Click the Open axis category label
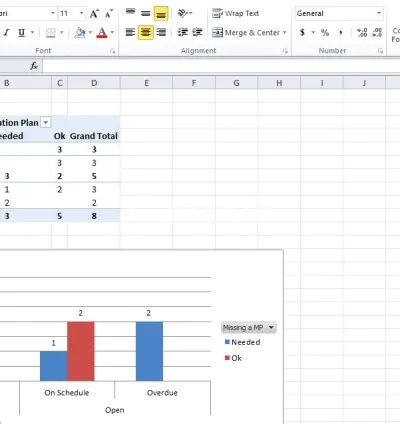Screen dimensions: 400x424 (114, 410)
